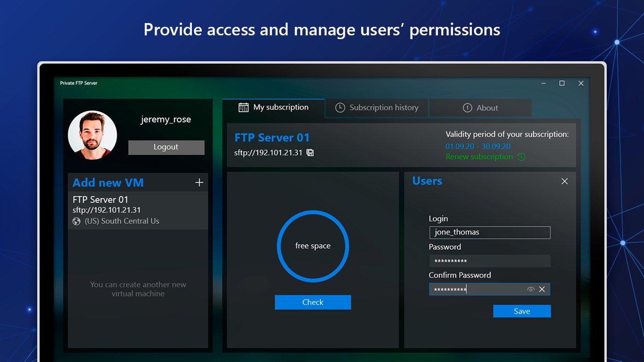Copy the sftp server address using copy icon
The height and width of the screenshot is (362, 644).
point(309,152)
